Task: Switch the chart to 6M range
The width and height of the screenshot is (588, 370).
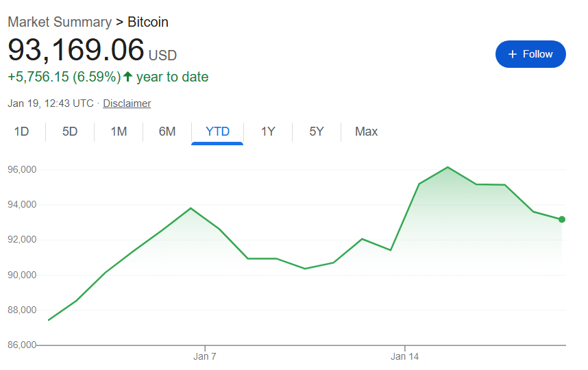Action: click(167, 132)
